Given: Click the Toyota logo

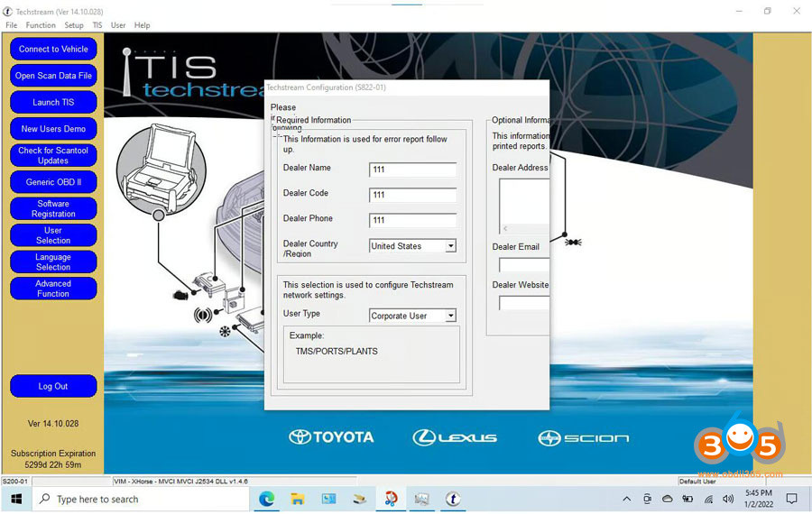Looking at the screenshot, I should [331, 437].
